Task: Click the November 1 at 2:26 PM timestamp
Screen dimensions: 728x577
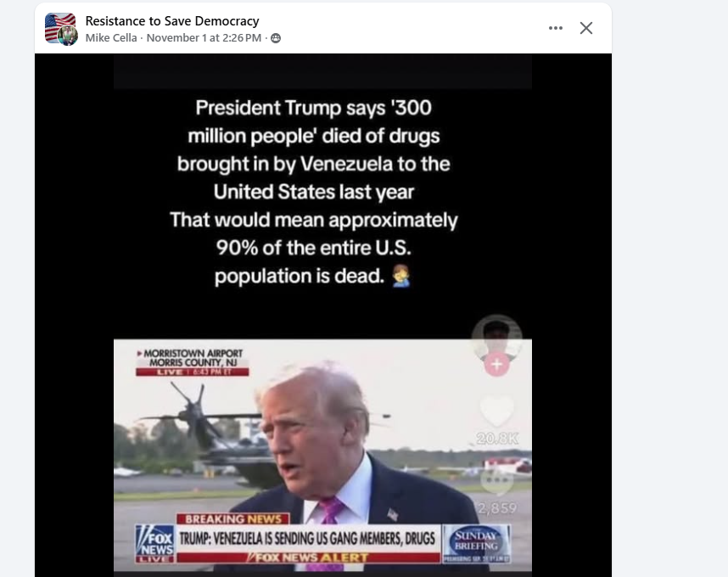Action: pos(204,37)
